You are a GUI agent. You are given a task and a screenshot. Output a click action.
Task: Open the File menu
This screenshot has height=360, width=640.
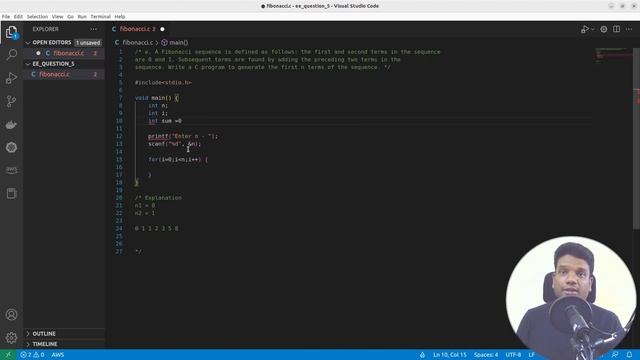point(6,17)
